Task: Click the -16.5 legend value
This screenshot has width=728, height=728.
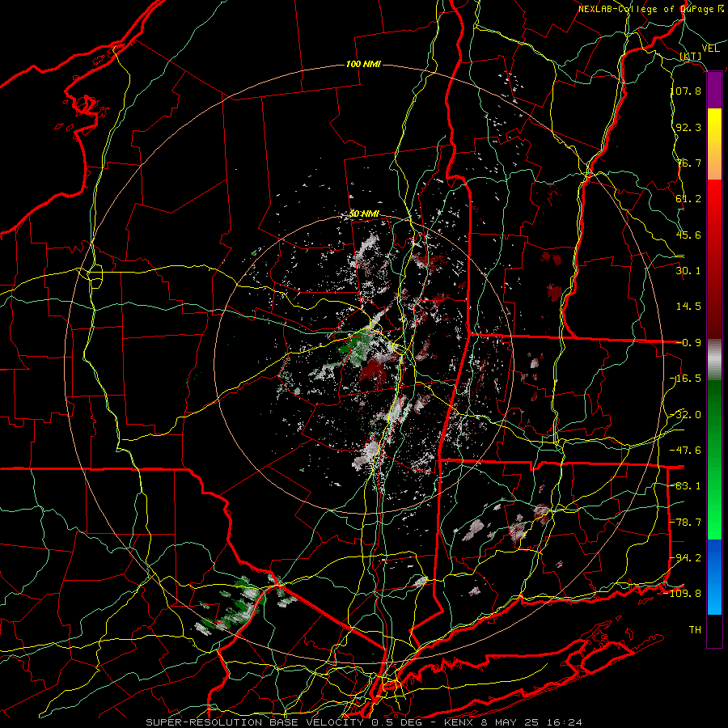Action: pos(686,379)
